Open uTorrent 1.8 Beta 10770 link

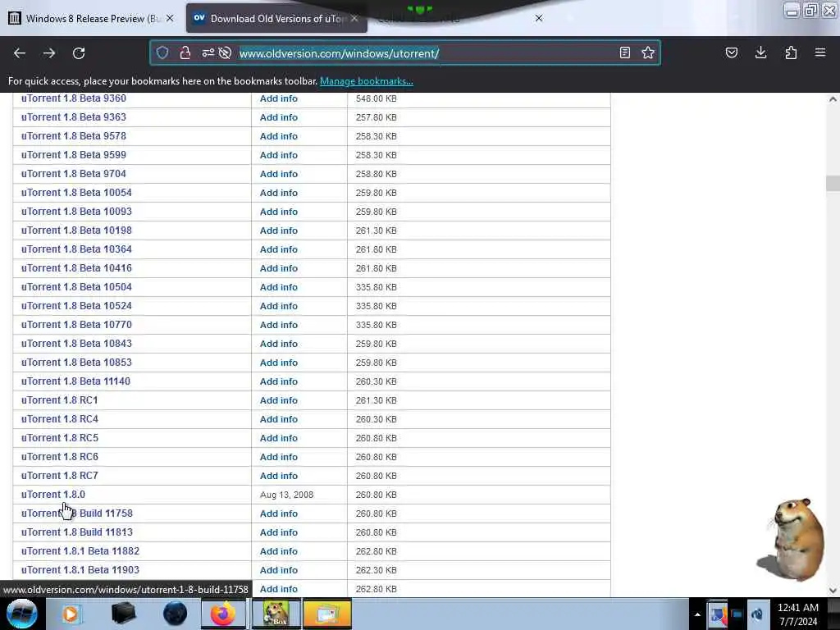pyautogui.click(x=76, y=325)
